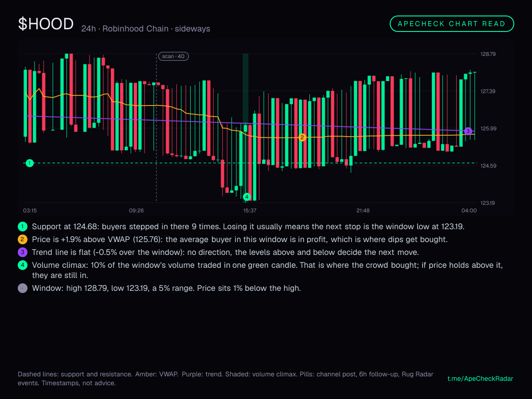Screen dimensions: 532x399
Task: Click the 125.99 price axis label
Action: (x=488, y=129)
